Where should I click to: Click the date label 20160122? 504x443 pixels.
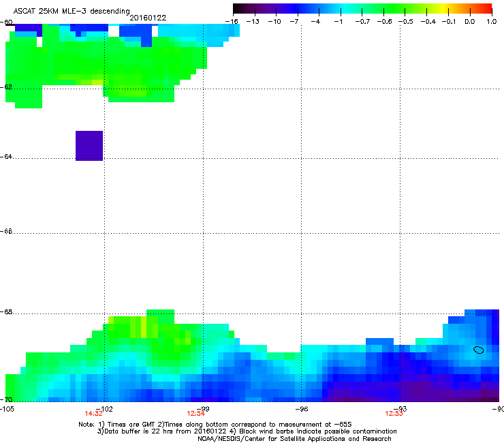(148, 18)
